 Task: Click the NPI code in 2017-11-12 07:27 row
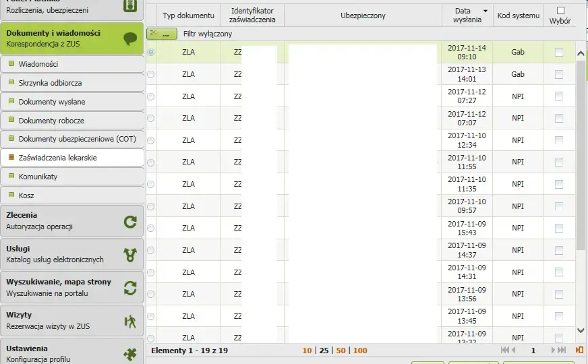pyautogui.click(x=518, y=96)
